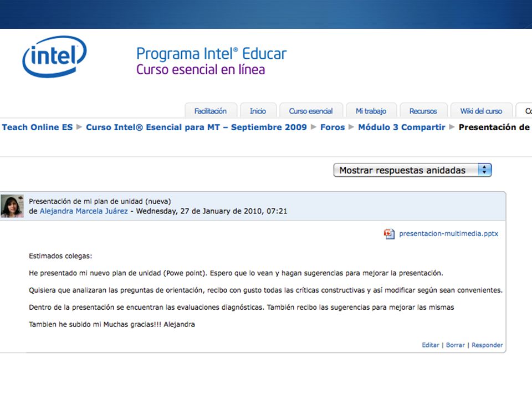Click Responder to reply
Viewport: 532px width, 399px height.
click(487, 345)
